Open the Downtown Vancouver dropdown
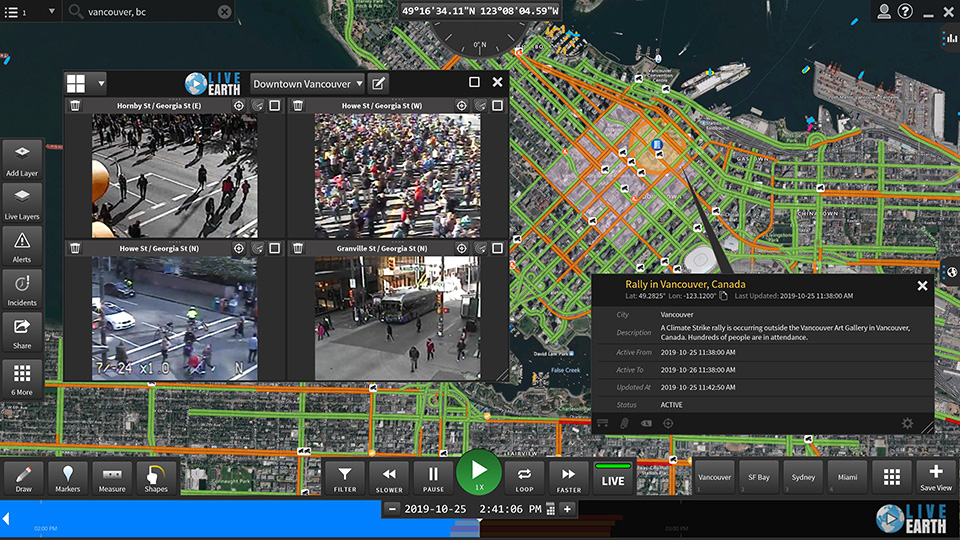Screen dimensions: 960x540 click(307, 84)
